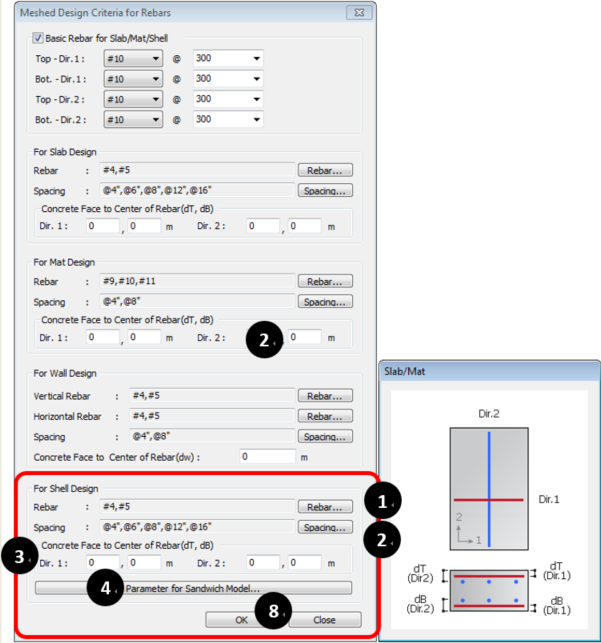The height and width of the screenshot is (643, 601).
Task: Click Shell Design Dir. 1 dT field
Action: [x=102, y=563]
